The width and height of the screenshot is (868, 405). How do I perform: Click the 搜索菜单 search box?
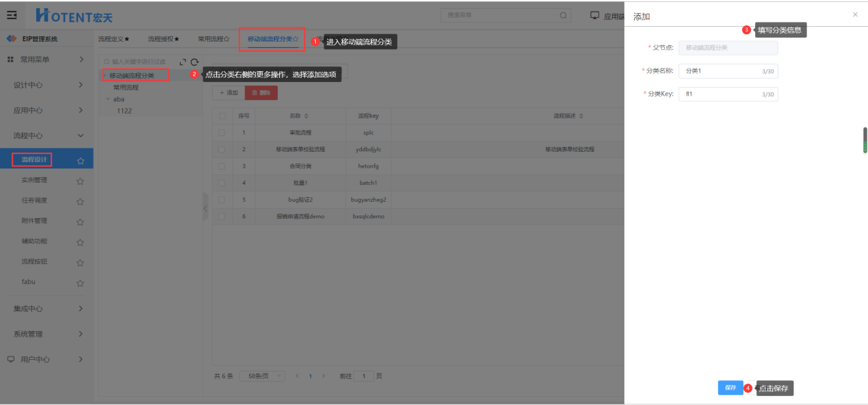pos(507,15)
